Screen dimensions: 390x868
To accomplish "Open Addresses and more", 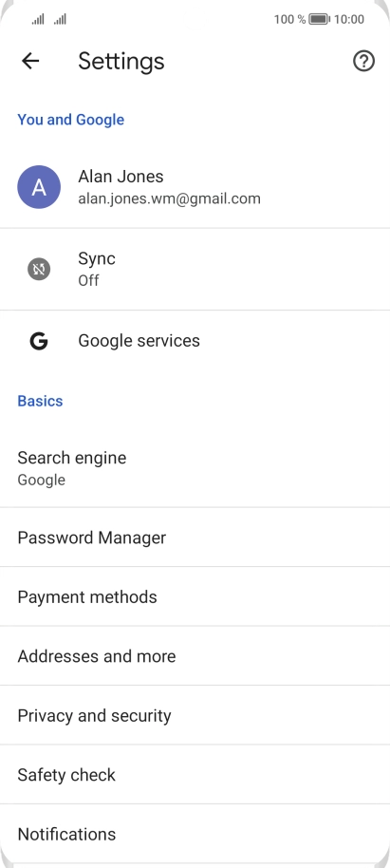I will click(195, 655).
